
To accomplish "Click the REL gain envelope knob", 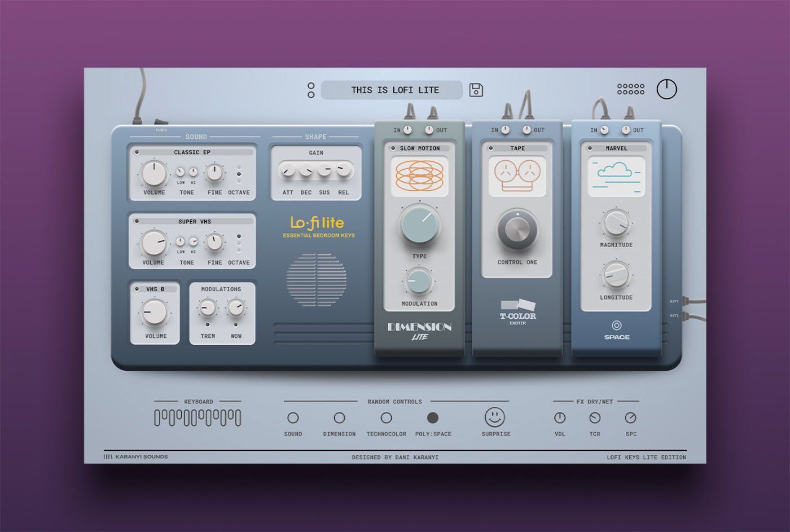I will [x=343, y=170].
